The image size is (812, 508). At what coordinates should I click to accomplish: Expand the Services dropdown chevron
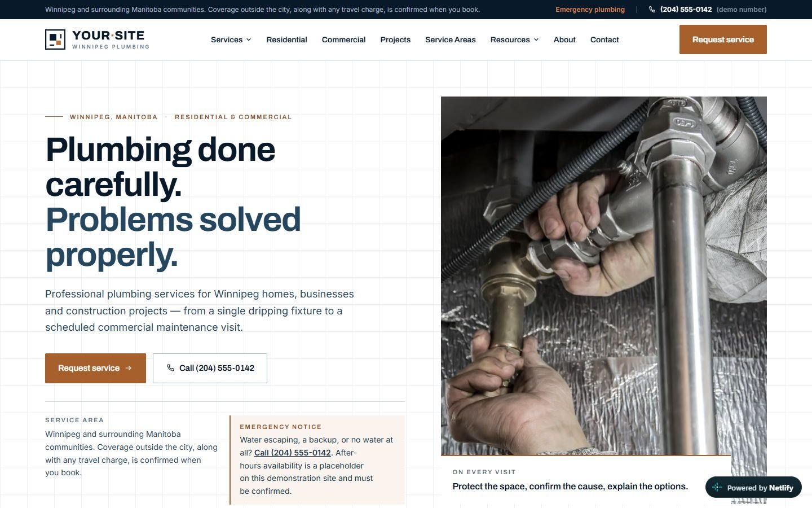coord(249,40)
